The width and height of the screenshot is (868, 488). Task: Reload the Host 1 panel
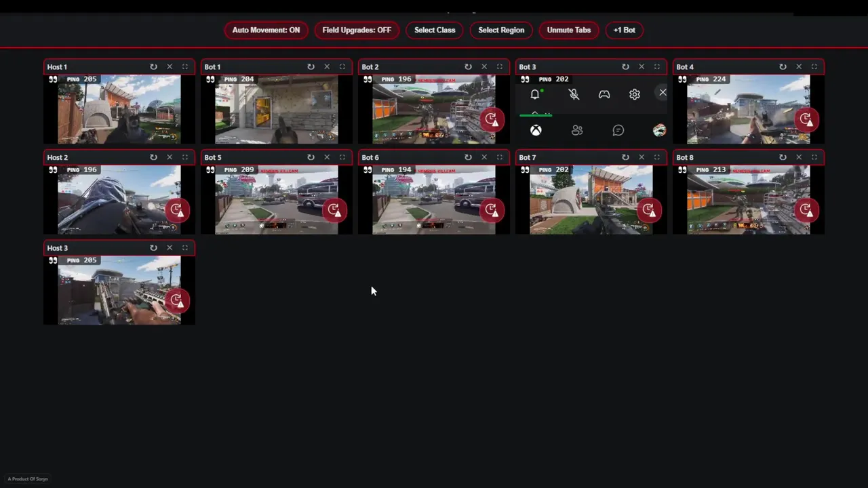tap(153, 66)
